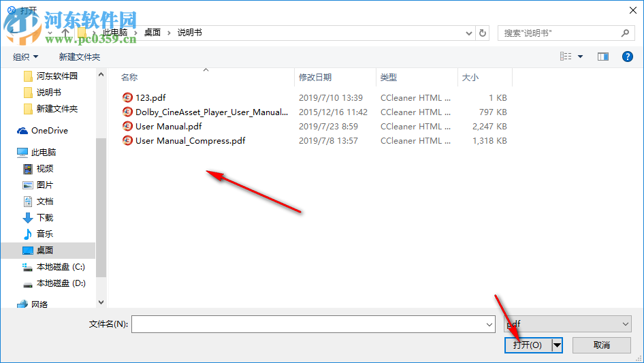The width and height of the screenshot is (644, 363).
Task: Click sidebar scroll up arrow
Action: (101, 75)
